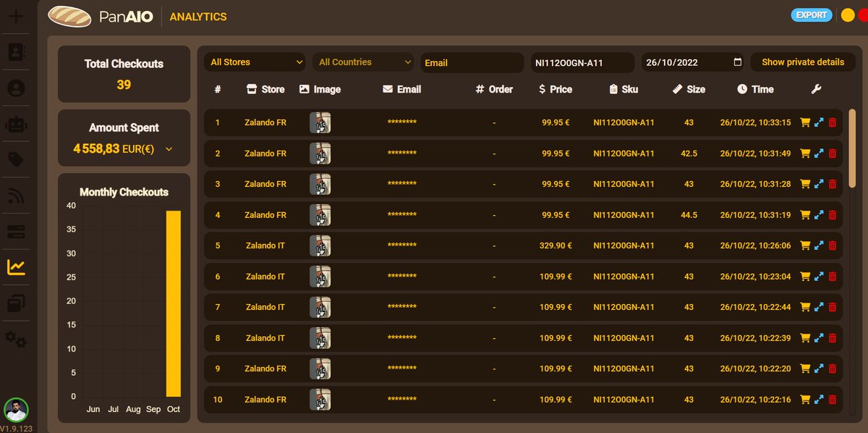Image resolution: width=868 pixels, height=433 pixels.
Task: Open the address book sidebar icon
Action: pyautogui.click(x=16, y=51)
